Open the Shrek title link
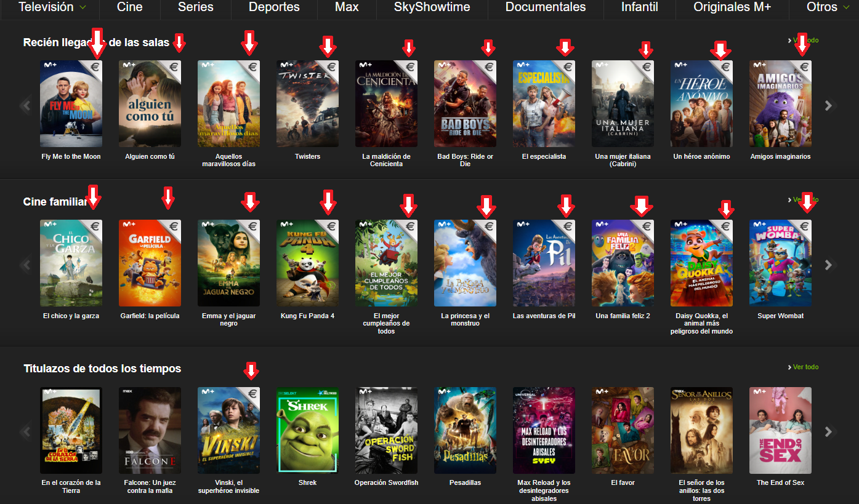Viewport: 859px width, 504px height. [307, 482]
